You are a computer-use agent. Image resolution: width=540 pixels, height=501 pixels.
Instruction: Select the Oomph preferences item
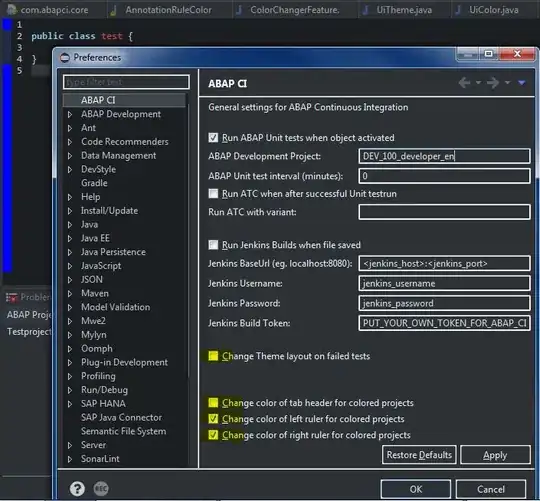[x=97, y=348]
